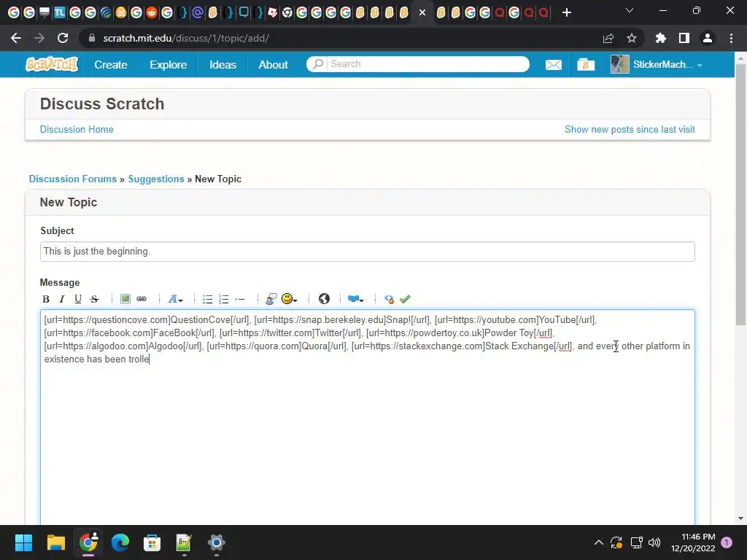Go back in browser history
Image resolution: width=747 pixels, height=560 pixels.
[16, 38]
